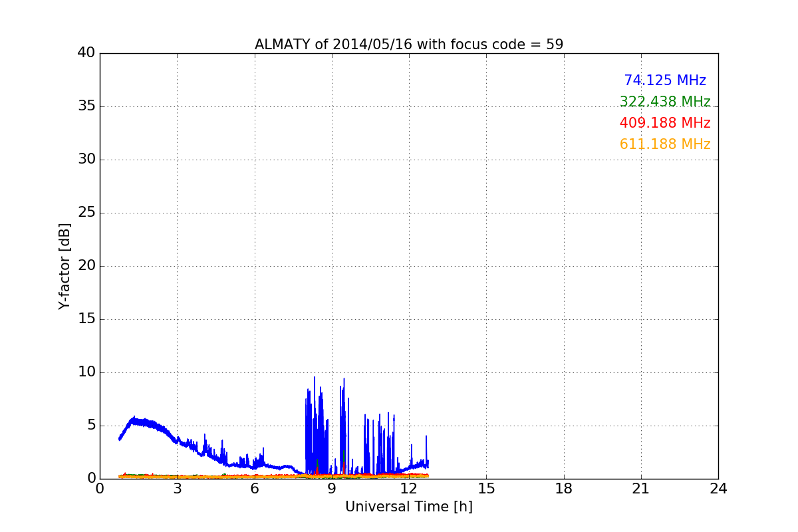Select the red "409.188 MHz" legend label

tap(665, 123)
